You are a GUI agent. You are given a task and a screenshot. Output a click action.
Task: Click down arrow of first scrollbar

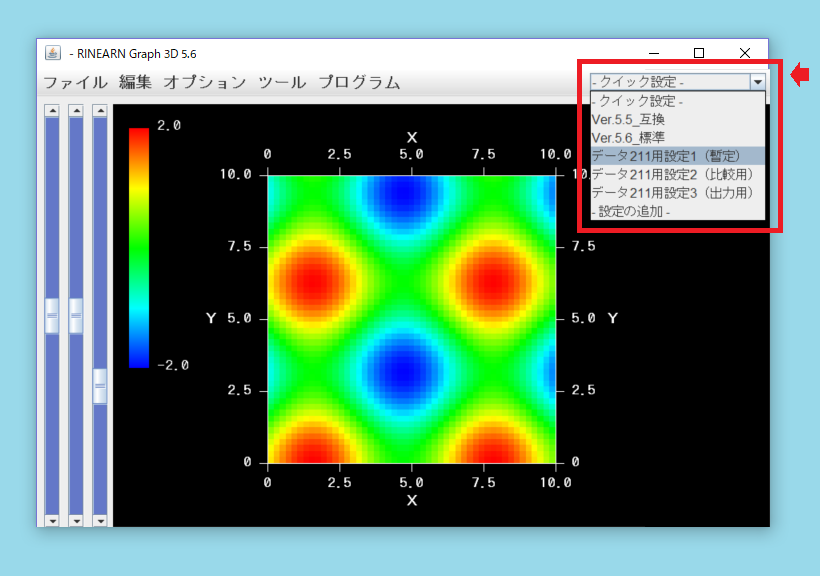52,521
